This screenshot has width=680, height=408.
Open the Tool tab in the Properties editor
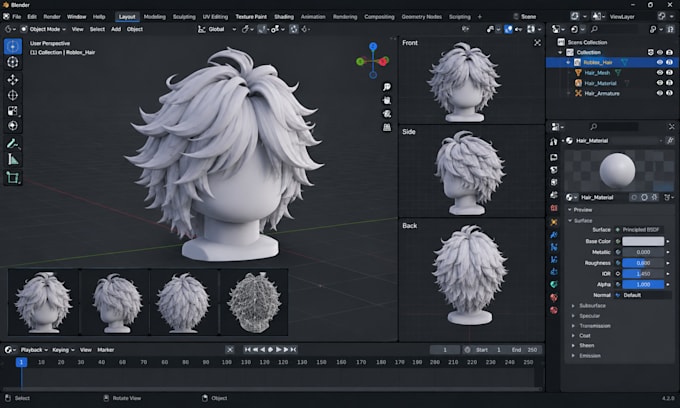[554, 142]
